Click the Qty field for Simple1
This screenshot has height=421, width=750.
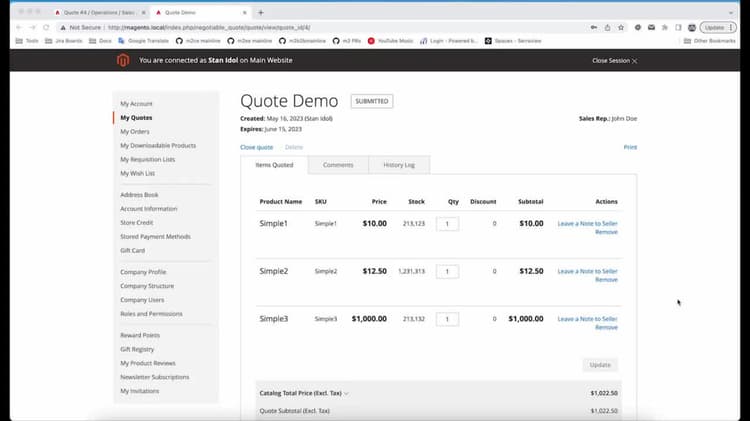coord(447,223)
